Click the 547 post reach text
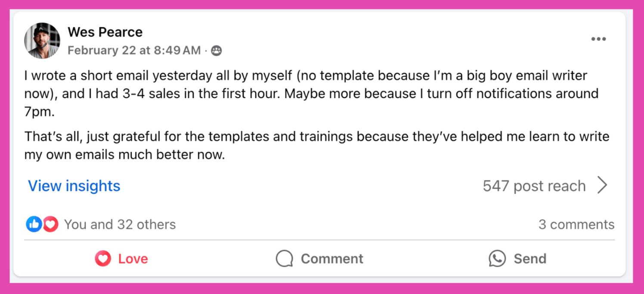 534,186
